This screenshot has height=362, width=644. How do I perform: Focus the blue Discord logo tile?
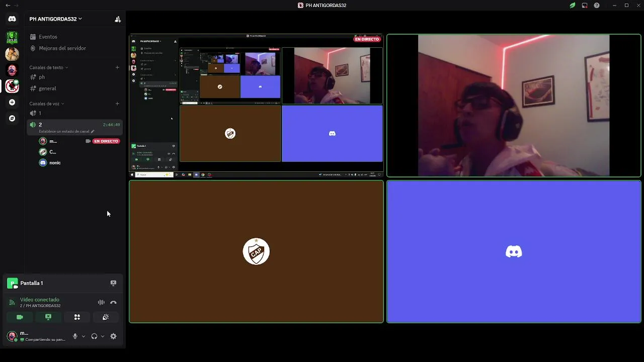tap(514, 251)
